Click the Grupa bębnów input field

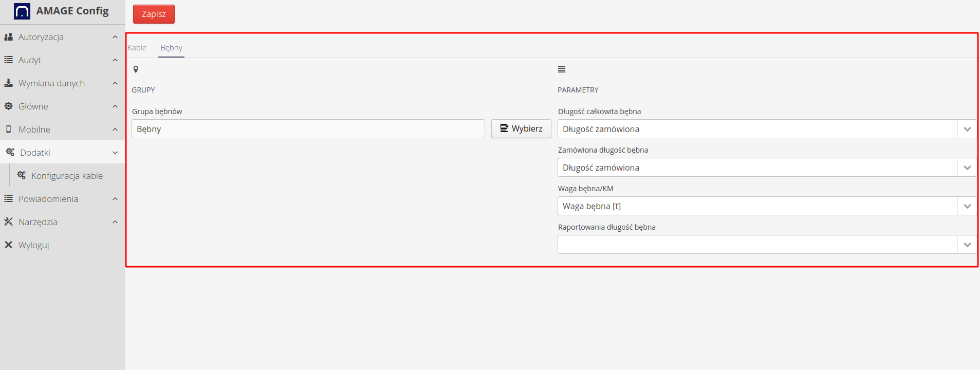click(x=308, y=129)
